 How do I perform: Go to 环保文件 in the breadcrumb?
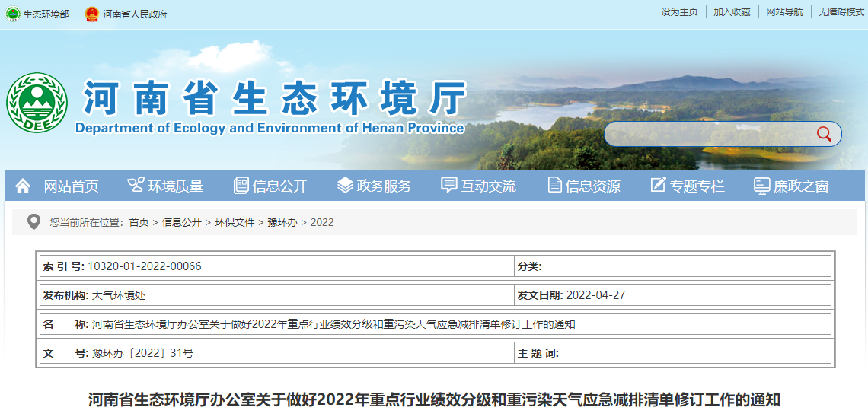(235, 222)
